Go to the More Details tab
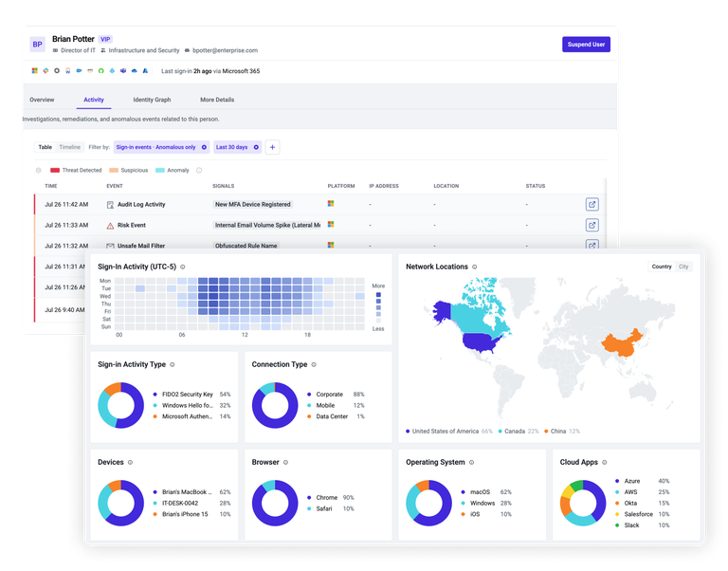This screenshot has width=728, height=571. click(x=217, y=100)
